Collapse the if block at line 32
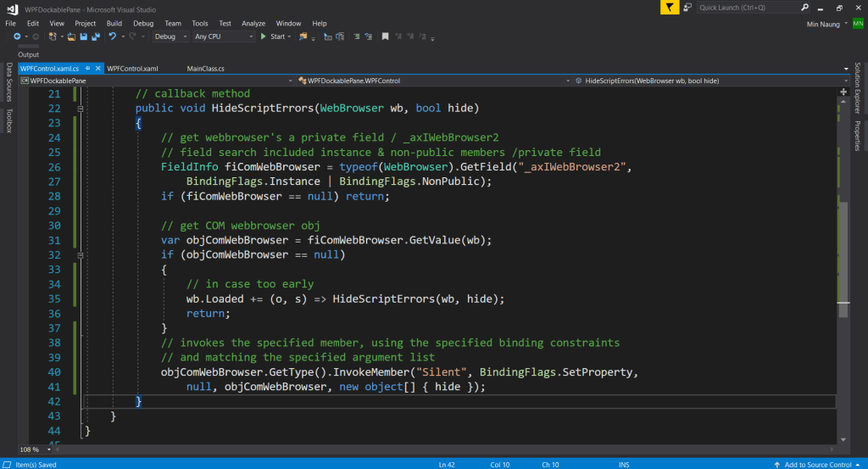The width and height of the screenshot is (868, 469). (79, 254)
